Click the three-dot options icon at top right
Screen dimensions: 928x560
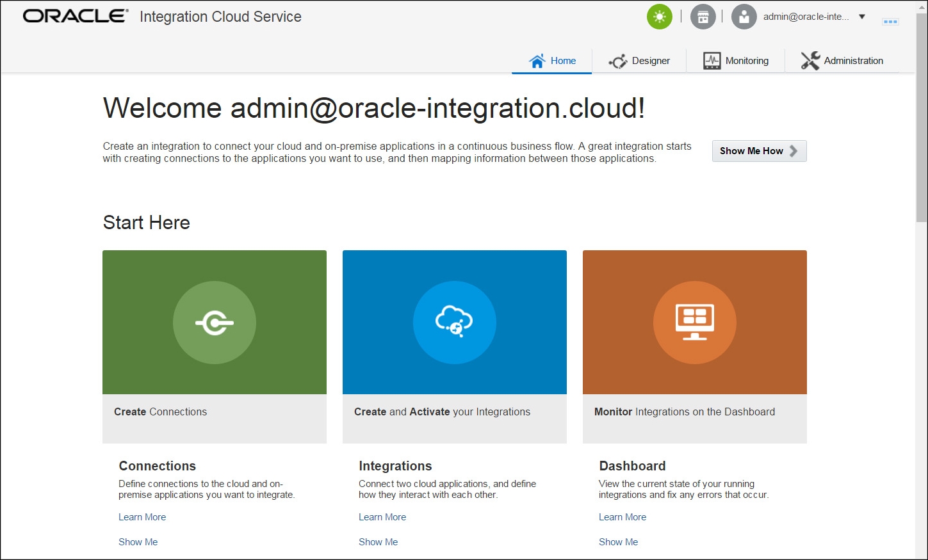click(x=890, y=22)
